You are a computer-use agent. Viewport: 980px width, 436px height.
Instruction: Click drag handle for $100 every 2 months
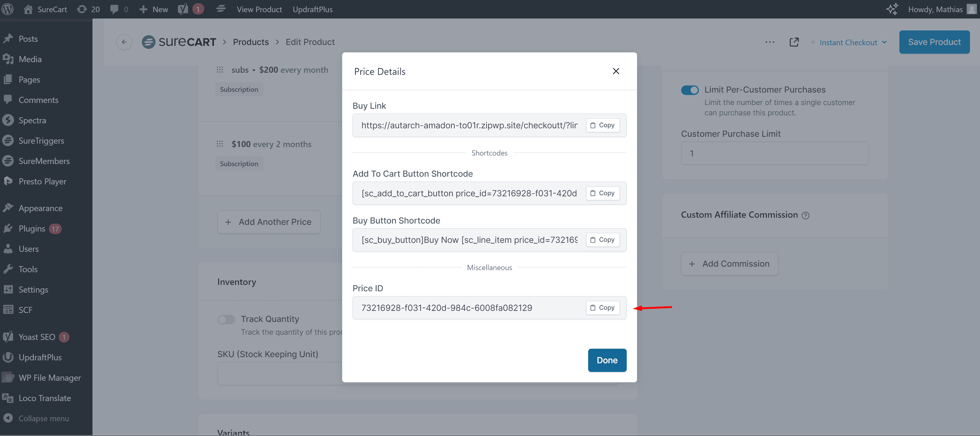point(220,144)
